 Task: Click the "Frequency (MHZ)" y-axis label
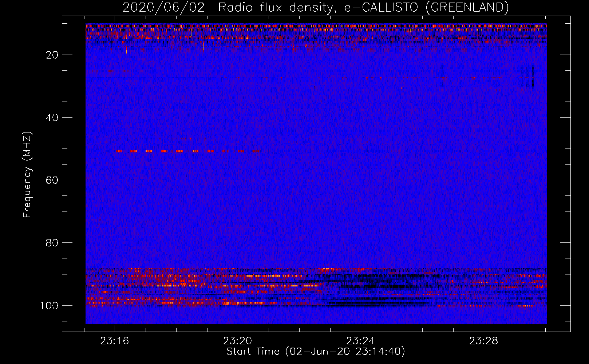click(27, 175)
